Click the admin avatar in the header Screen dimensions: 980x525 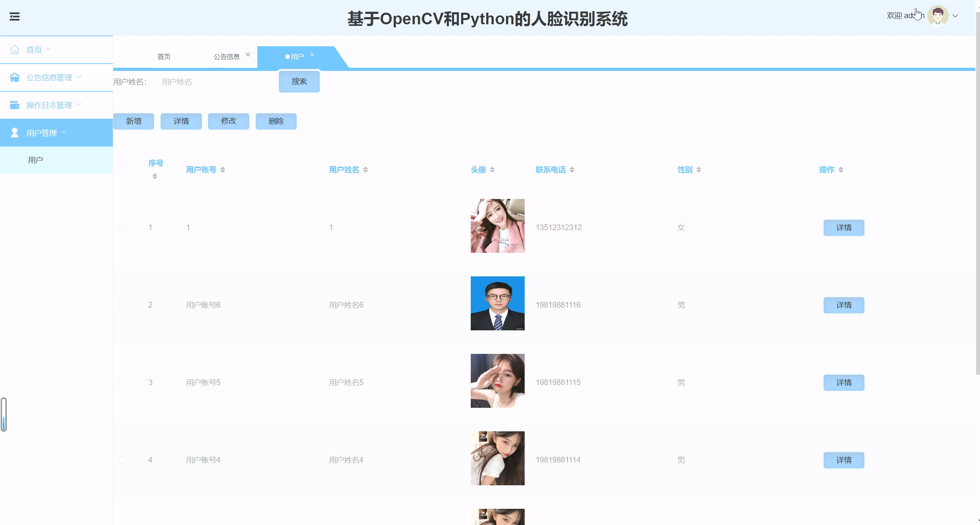(938, 16)
